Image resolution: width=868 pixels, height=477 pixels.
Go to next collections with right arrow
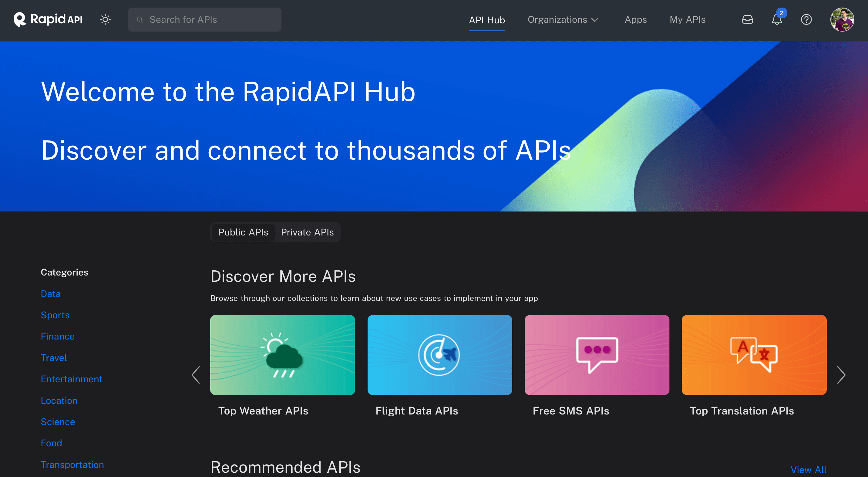(841, 375)
